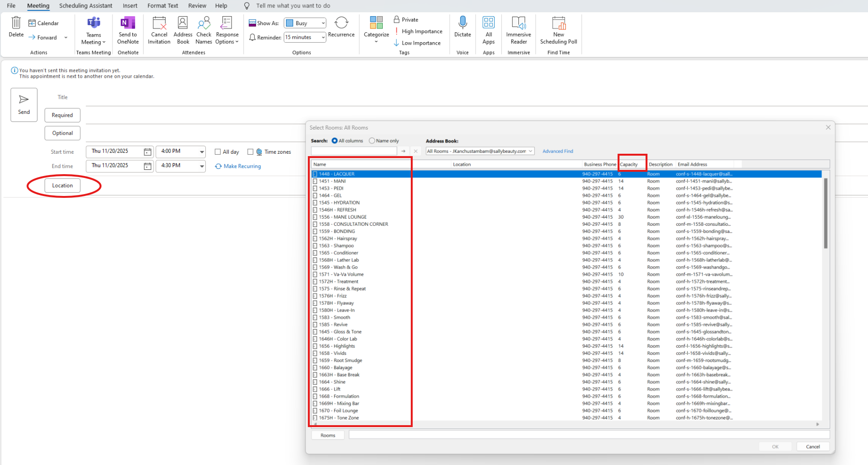Mark meeting as Private

click(406, 19)
